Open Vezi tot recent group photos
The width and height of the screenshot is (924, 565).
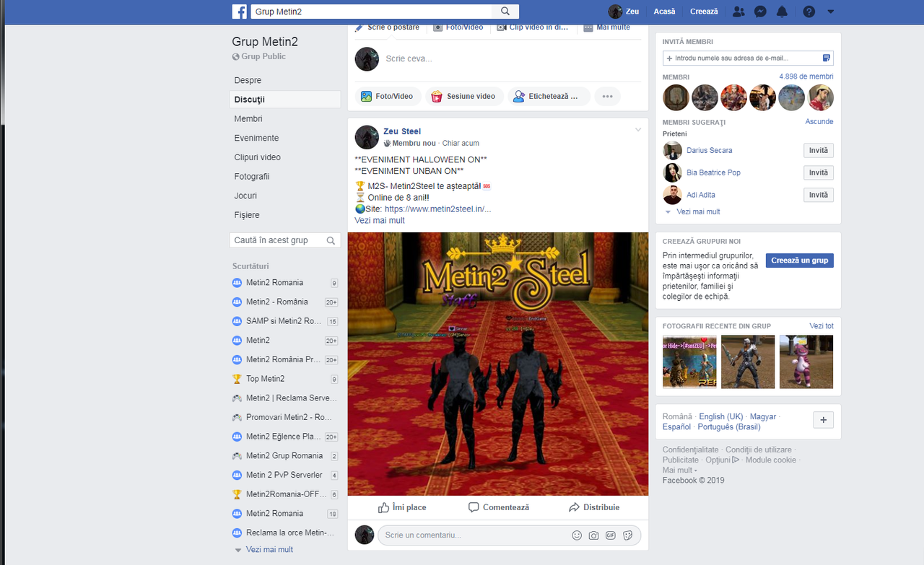tap(821, 326)
